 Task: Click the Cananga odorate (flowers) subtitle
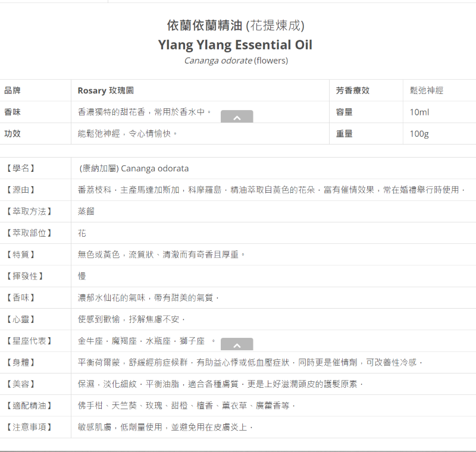236,61
